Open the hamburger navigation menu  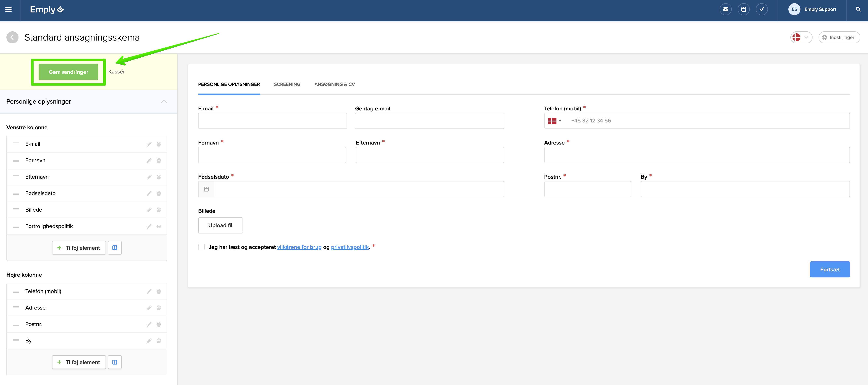click(8, 9)
